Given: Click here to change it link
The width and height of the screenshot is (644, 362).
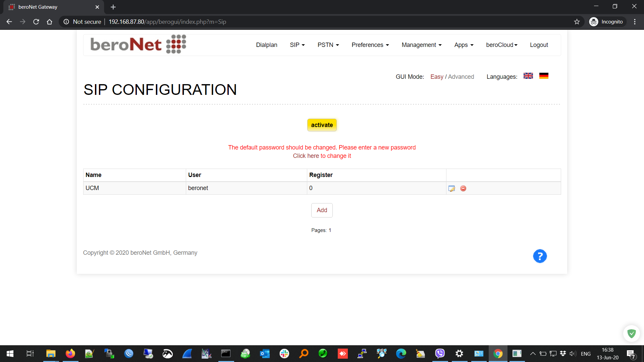Looking at the screenshot, I should 322,156.
